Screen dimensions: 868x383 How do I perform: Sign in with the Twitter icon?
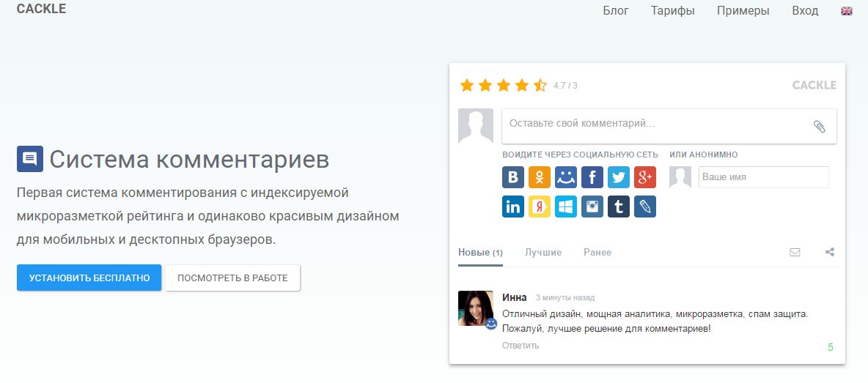[x=618, y=177]
